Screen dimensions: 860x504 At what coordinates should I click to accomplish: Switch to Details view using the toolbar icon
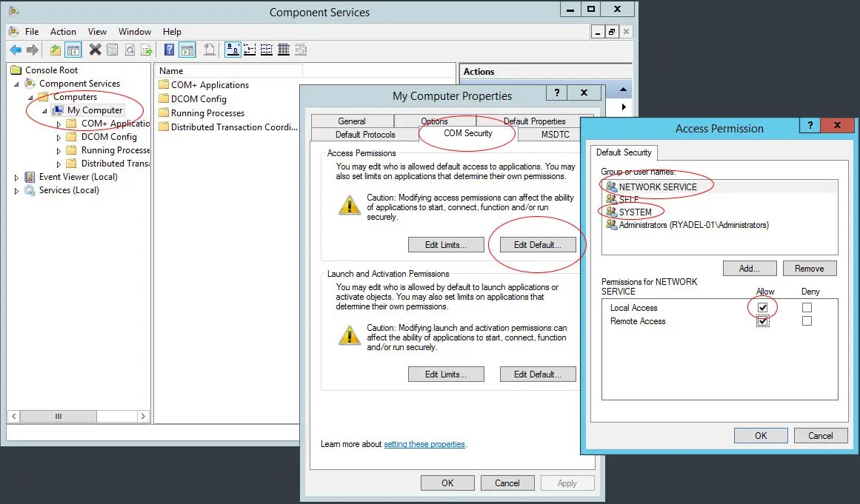pos(284,49)
